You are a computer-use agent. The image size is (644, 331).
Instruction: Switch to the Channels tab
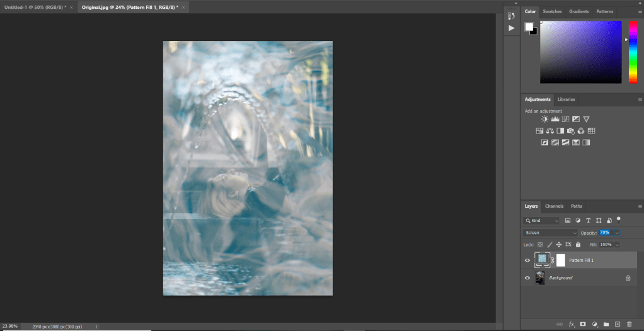pos(554,206)
